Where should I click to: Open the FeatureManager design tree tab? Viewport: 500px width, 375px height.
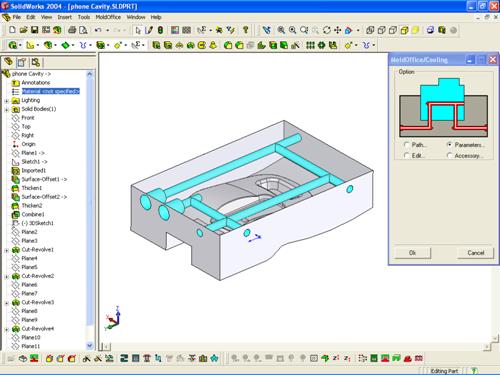9,62
